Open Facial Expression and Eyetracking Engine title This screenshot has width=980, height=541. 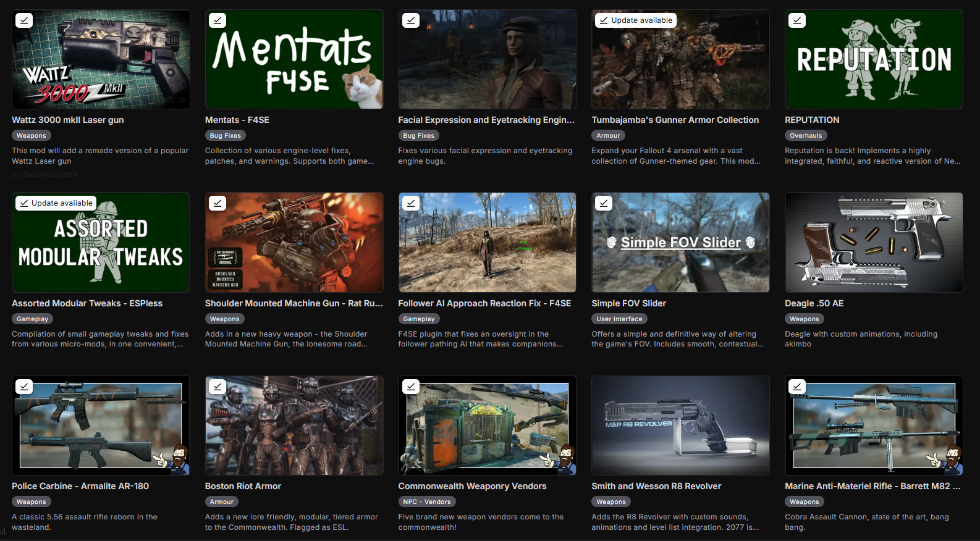point(486,120)
